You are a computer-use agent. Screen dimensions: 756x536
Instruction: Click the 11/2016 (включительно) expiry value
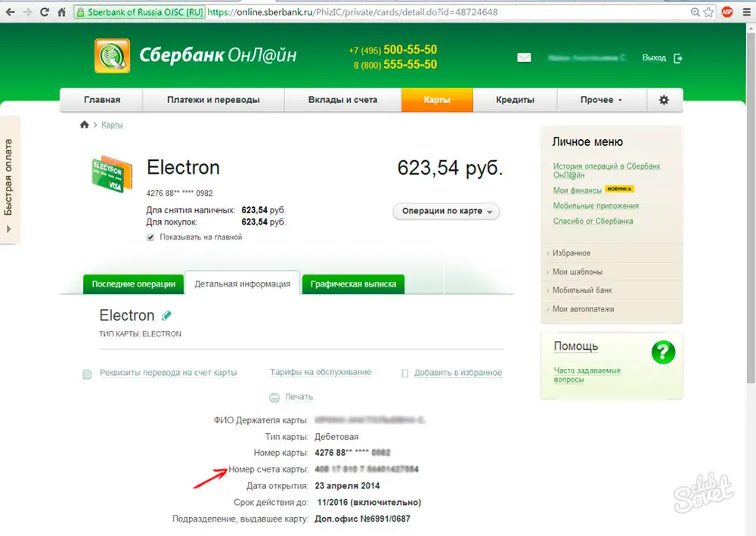click(369, 502)
